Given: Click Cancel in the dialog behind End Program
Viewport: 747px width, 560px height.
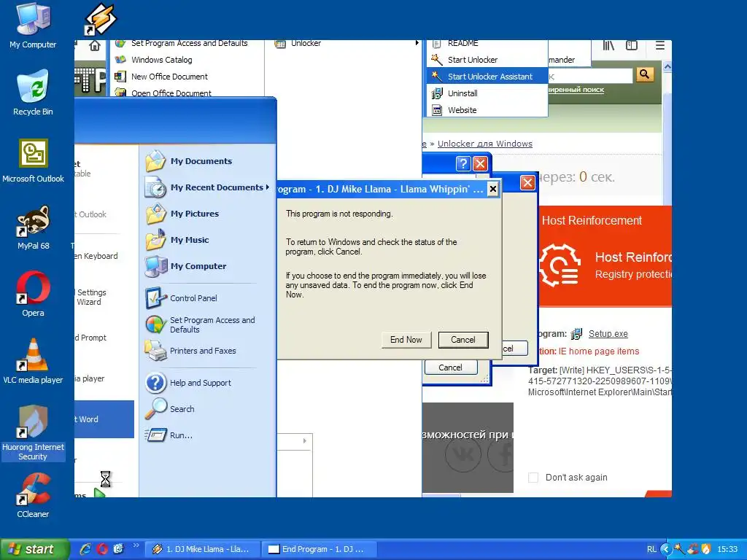Looking at the screenshot, I should [x=450, y=367].
